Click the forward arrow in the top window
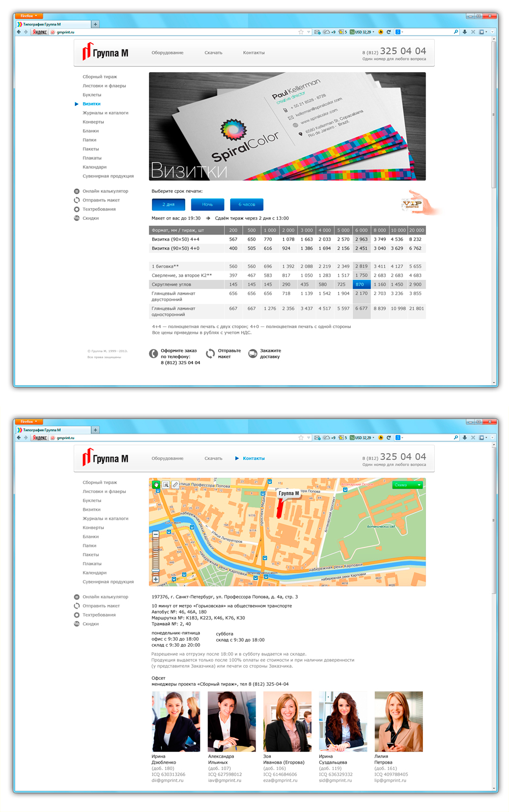 pyautogui.click(x=26, y=32)
